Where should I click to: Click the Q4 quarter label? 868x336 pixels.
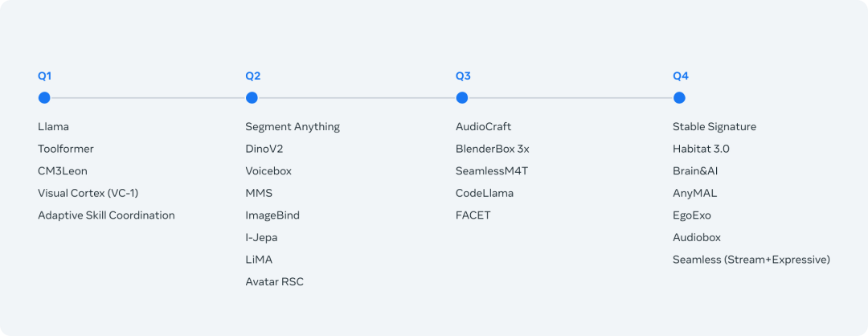coord(681,76)
